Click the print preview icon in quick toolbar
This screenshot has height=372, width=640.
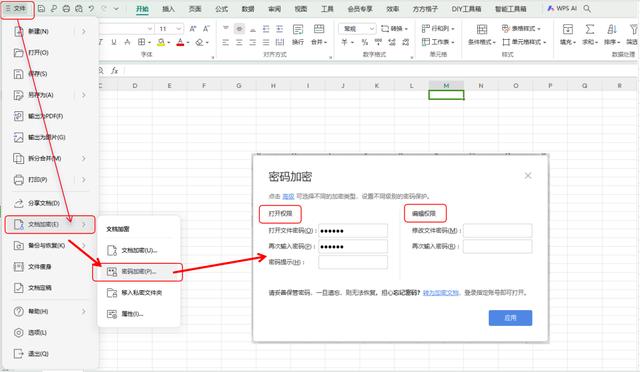(x=79, y=9)
